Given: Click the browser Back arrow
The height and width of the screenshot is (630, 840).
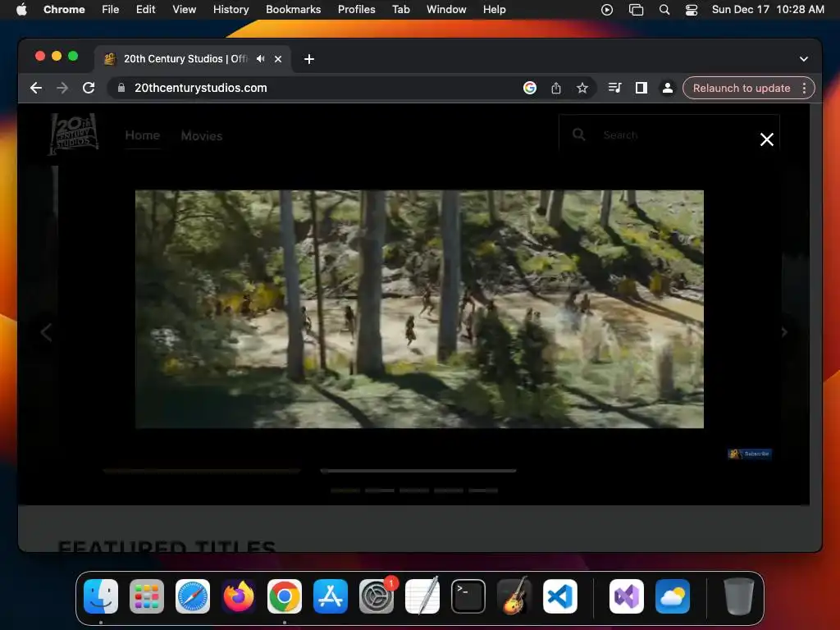Looking at the screenshot, I should pyautogui.click(x=36, y=88).
